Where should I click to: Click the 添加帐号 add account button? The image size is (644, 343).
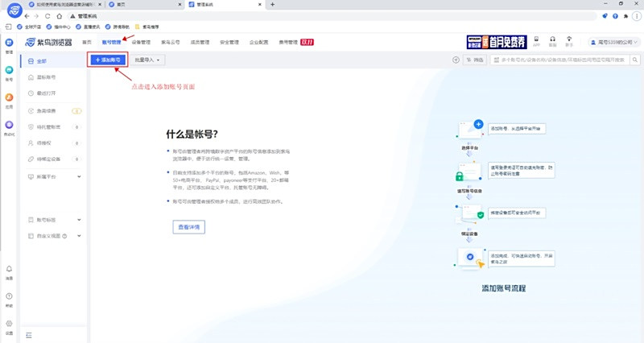pos(107,60)
